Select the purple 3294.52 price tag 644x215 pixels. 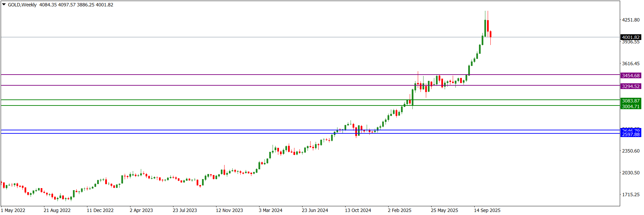coord(631,86)
